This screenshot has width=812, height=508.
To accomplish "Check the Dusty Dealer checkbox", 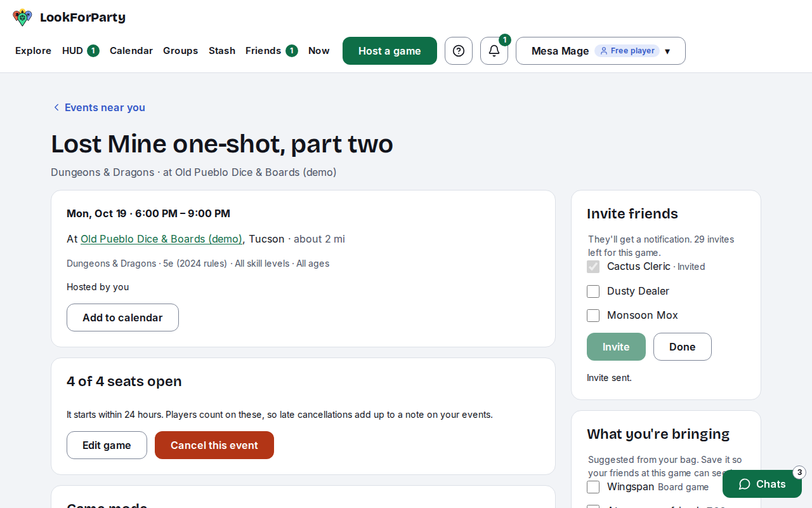I will [x=593, y=291].
